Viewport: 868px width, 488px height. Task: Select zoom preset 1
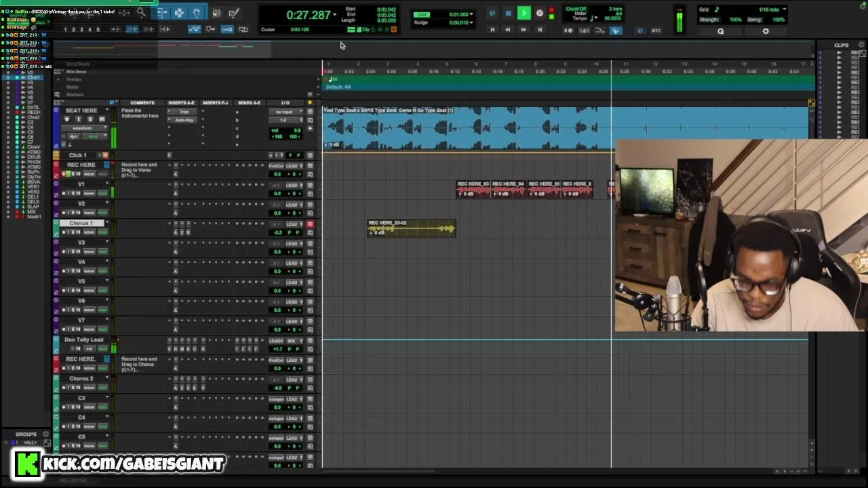pos(65,30)
